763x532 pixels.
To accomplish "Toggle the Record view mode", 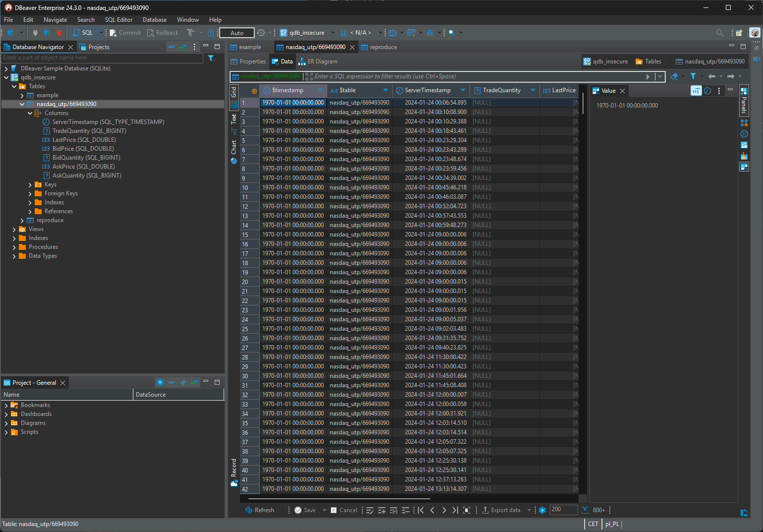I will point(234,473).
